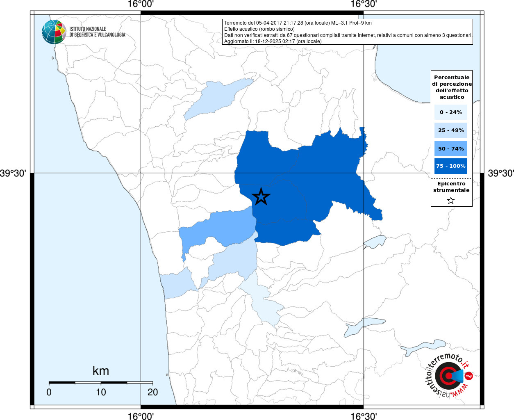The height and width of the screenshot is (420, 514).
Task: Click the 'Terremoto del 05-04-2017' header line
Action: click(x=298, y=23)
